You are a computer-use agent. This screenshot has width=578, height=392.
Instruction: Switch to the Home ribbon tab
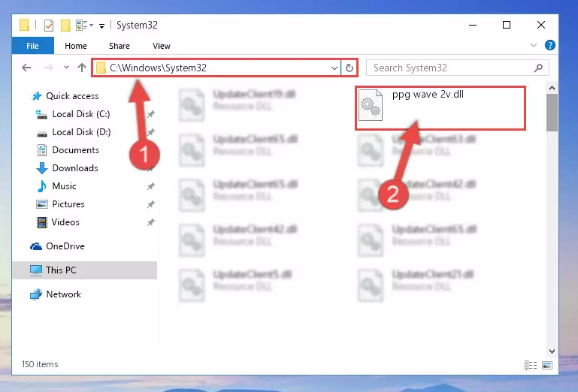[x=76, y=46]
